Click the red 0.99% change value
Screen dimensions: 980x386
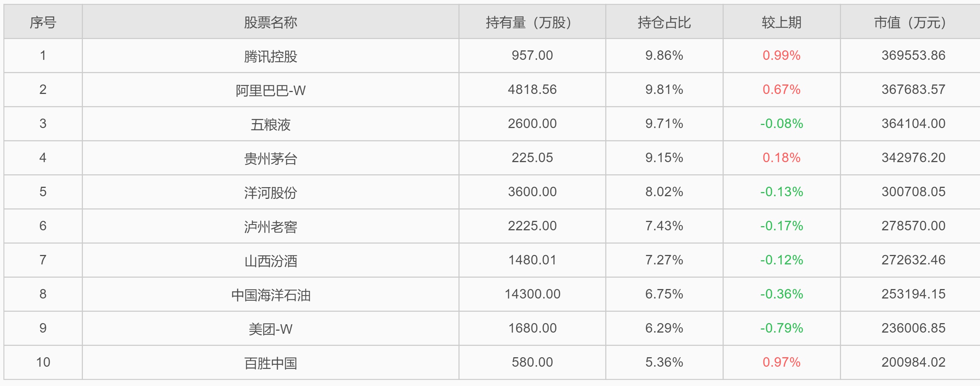(781, 56)
